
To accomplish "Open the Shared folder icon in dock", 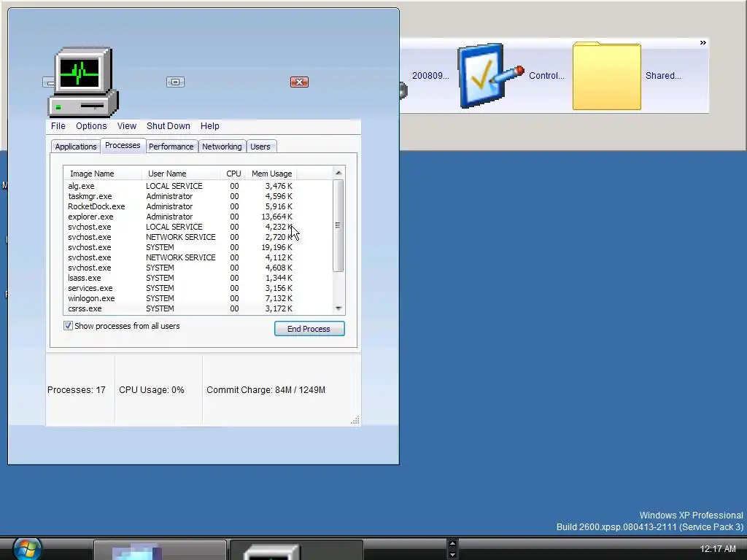I will tap(606, 76).
